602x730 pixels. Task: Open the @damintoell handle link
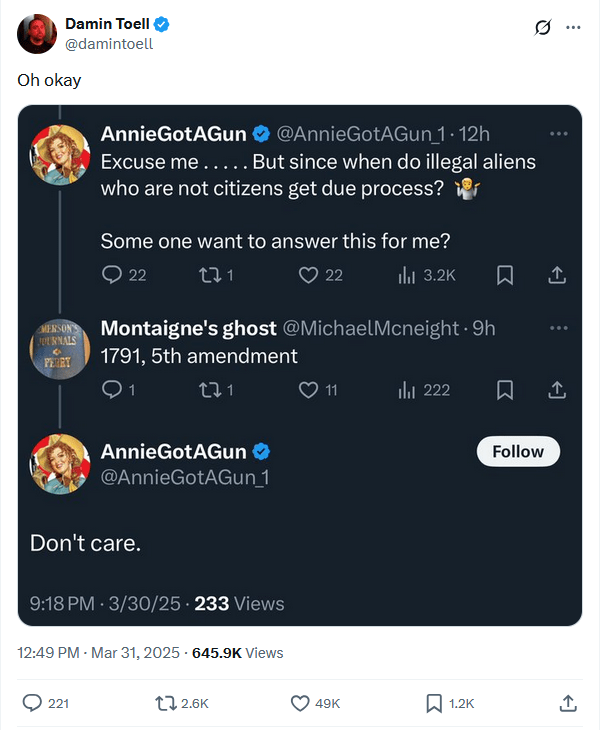click(109, 44)
